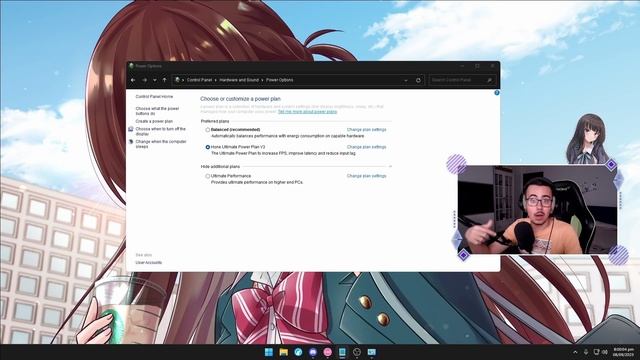Select Hardware and Sound in the breadcrumb

pyautogui.click(x=239, y=80)
